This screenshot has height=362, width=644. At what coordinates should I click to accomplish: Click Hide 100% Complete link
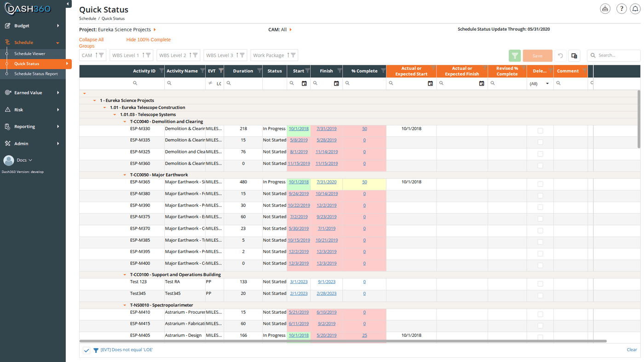click(x=149, y=40)
